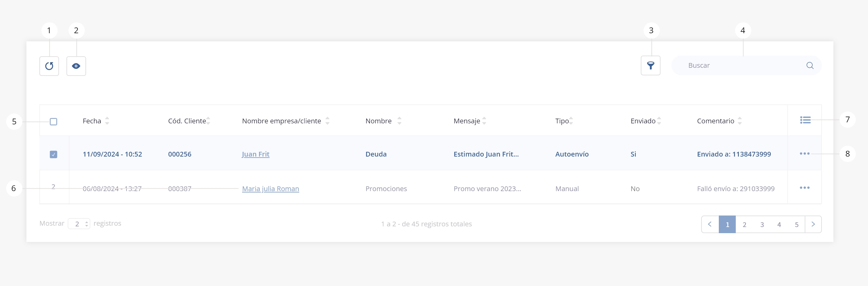This screenshot has height=286, width=868.
Task: Open the Juan Frit client link
Action: tap(255, 154)
